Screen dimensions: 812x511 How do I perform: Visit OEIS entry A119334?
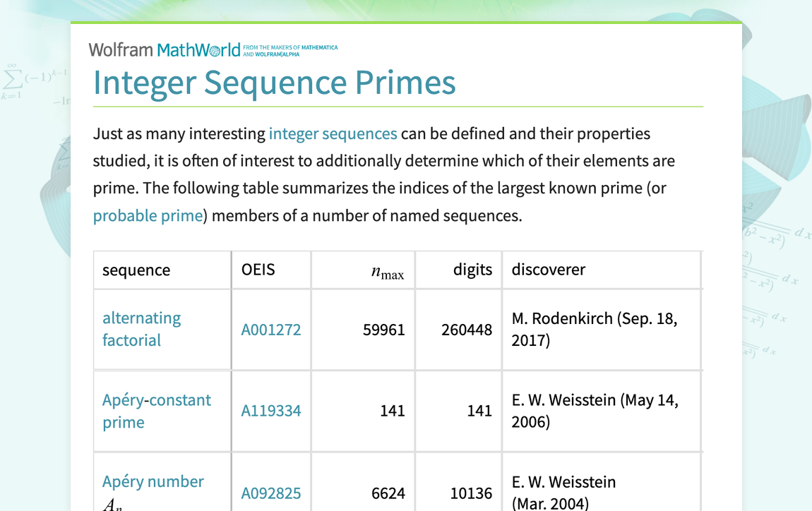[270, 411]
